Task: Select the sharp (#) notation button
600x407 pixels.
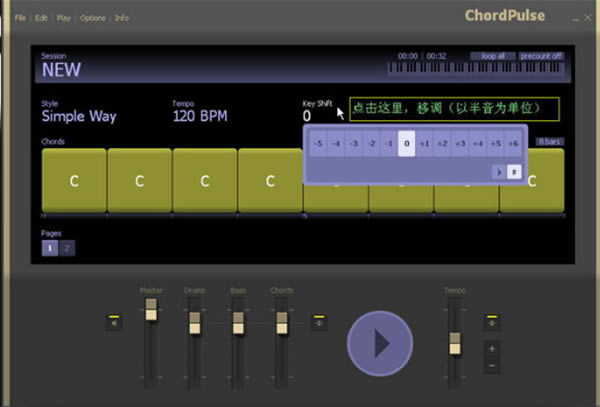Action: (514, 172)
